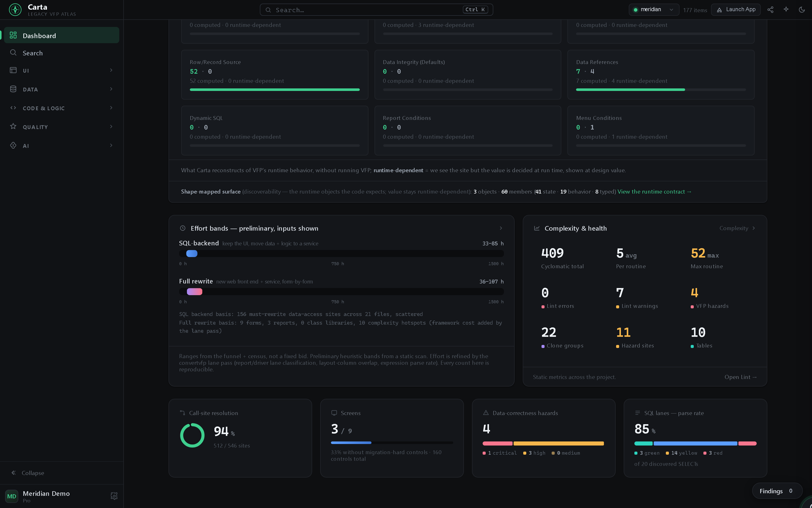Click Collapse sidebar button
The width and height of the screenshot is (812, 508).
point(61,473)
